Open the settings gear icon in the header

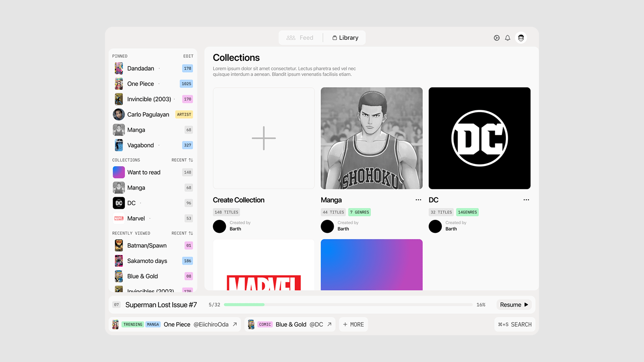(x=496, y=38)
